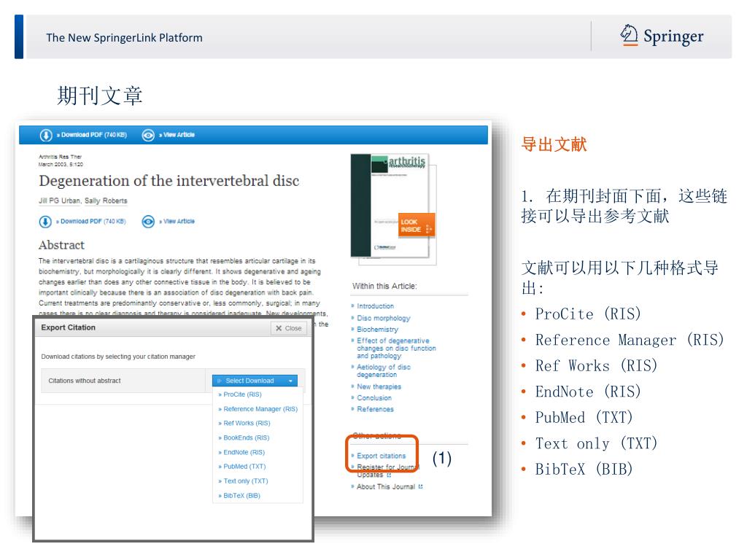Viewport: 747px width, 560px height.
Task: Click author name Sally Roberts
Action: click(106, 201)
